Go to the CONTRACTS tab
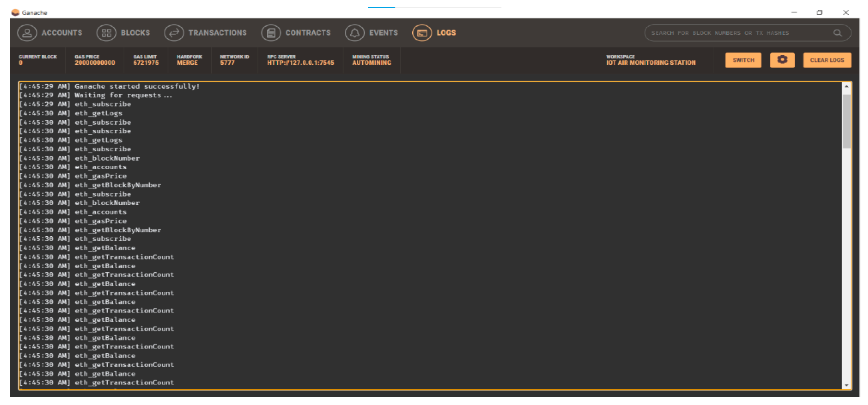868x405 pixels. 308,33
